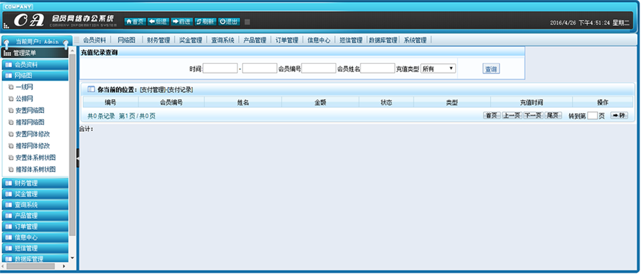Screen dimensions: 644x274
Task: Open 产品管理 in the top menu bar
Action: click(254, 40)
